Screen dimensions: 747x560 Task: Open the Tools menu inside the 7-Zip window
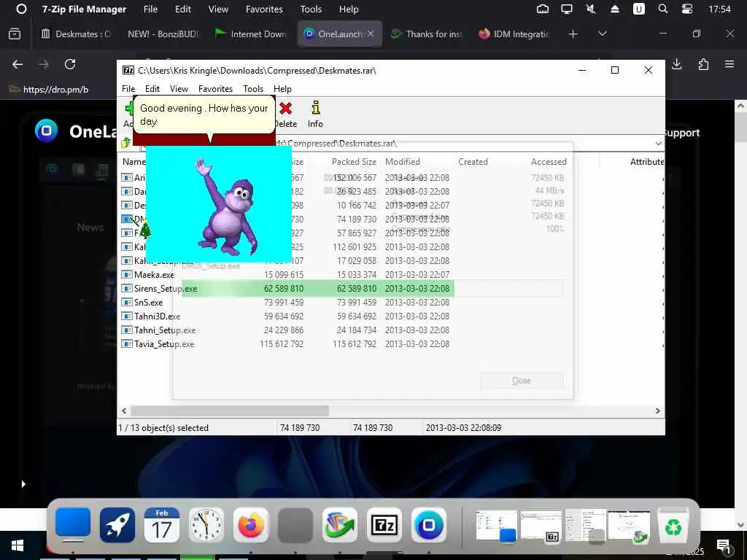click(x=253, y=89)
